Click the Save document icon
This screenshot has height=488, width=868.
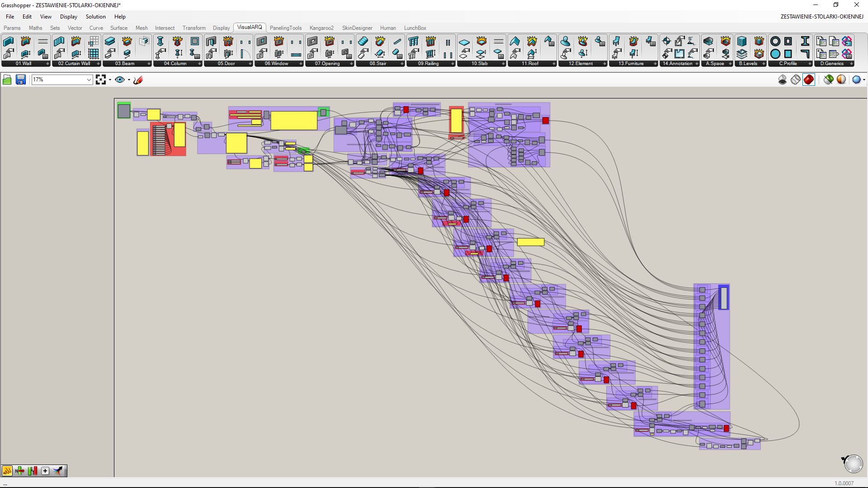21,80
